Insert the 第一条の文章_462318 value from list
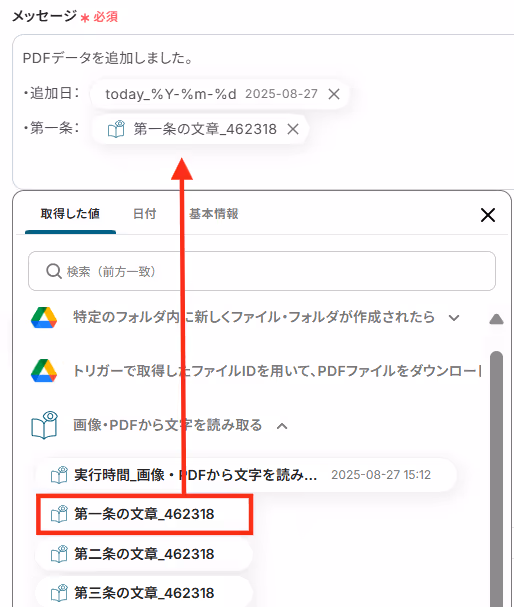The image size is (514, 607). click(x=144, y=514)
